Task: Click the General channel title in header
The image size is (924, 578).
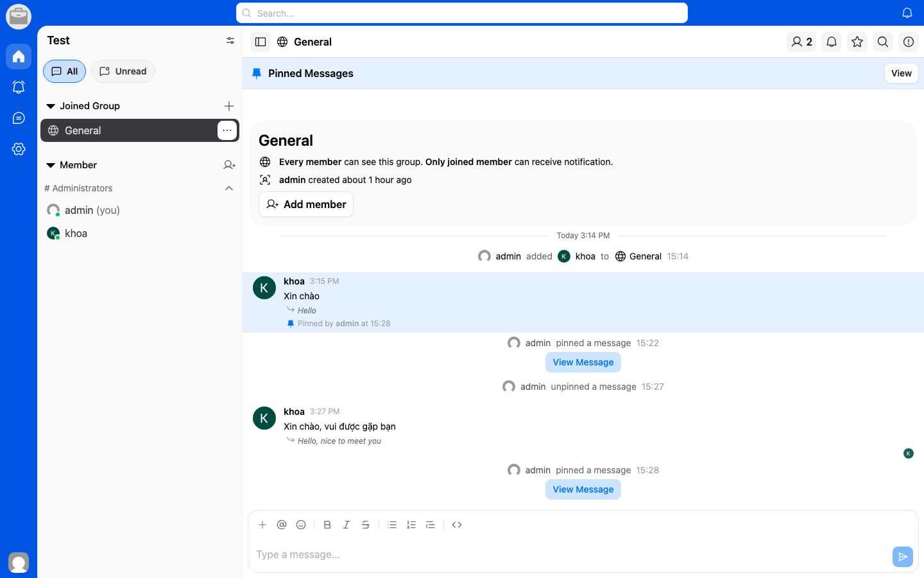Action: point(312,42)
